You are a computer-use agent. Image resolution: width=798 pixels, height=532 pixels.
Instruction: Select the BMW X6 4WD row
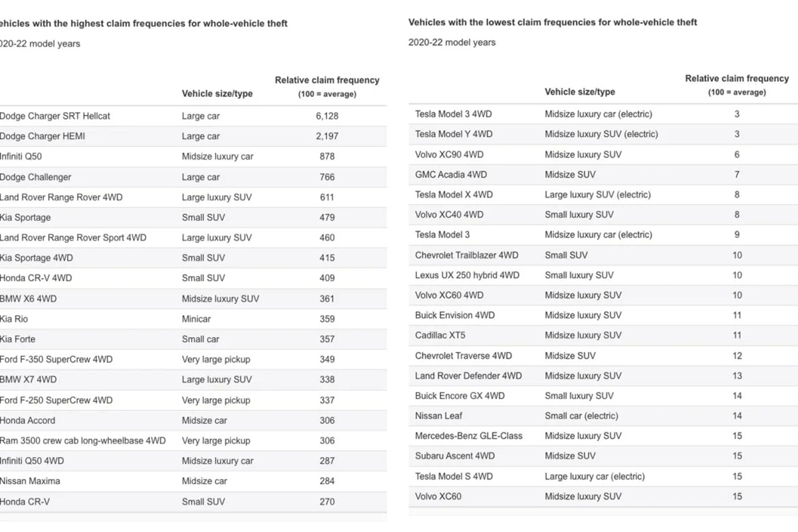click(29, 299)
